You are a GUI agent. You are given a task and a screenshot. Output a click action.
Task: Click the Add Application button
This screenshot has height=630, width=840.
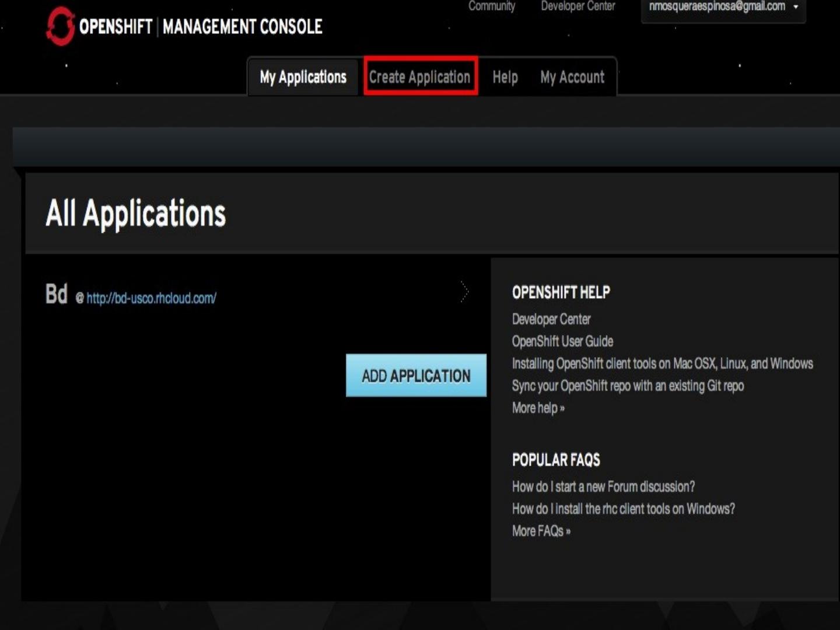[x=416, y=376]
